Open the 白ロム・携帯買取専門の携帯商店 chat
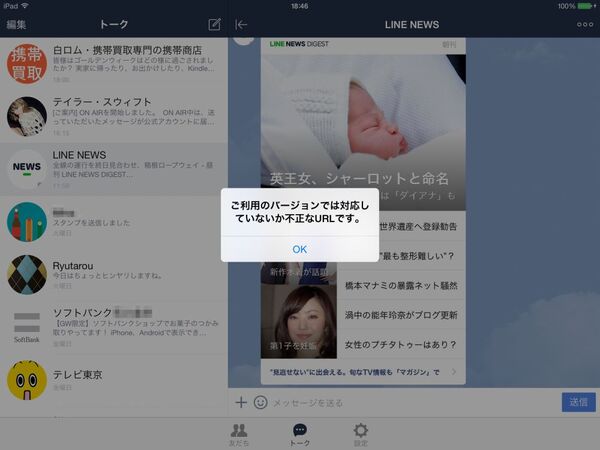The image size is (600, 450). (x=114, y=64)
